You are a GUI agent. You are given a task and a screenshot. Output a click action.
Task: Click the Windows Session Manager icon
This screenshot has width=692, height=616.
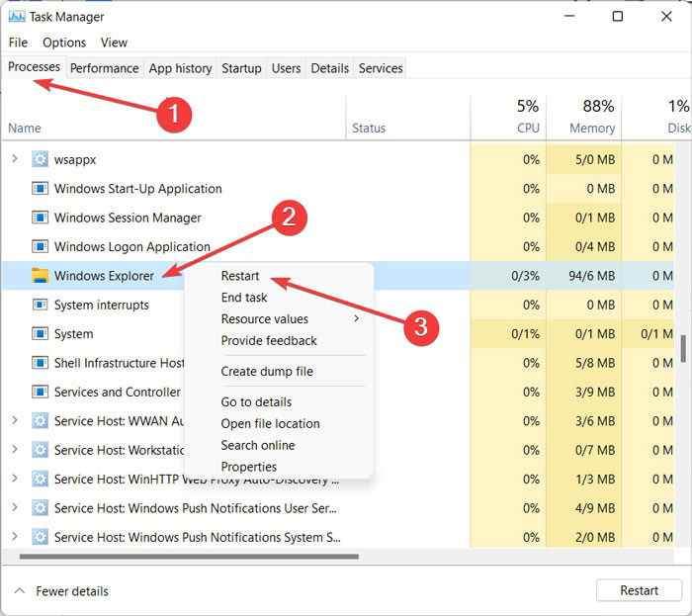coord(40,218)
